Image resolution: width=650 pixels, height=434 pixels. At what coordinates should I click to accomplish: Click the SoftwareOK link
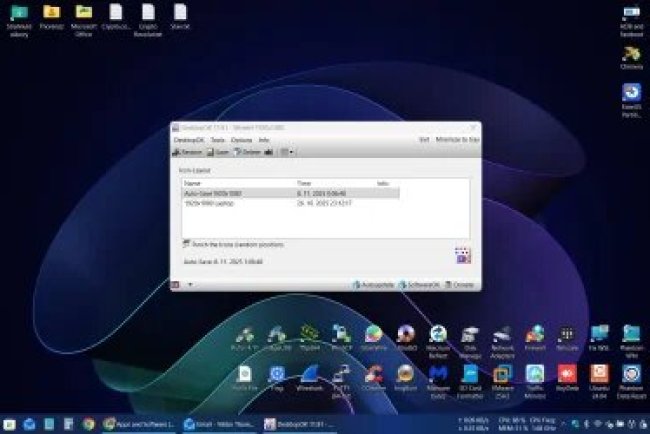click(419, 285)
